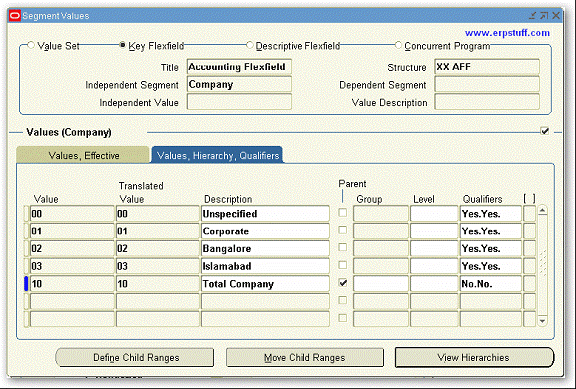Viewport: 576px width, 389px height.
Task: Click the Description cell Unspecified
Action: (265, 214)
